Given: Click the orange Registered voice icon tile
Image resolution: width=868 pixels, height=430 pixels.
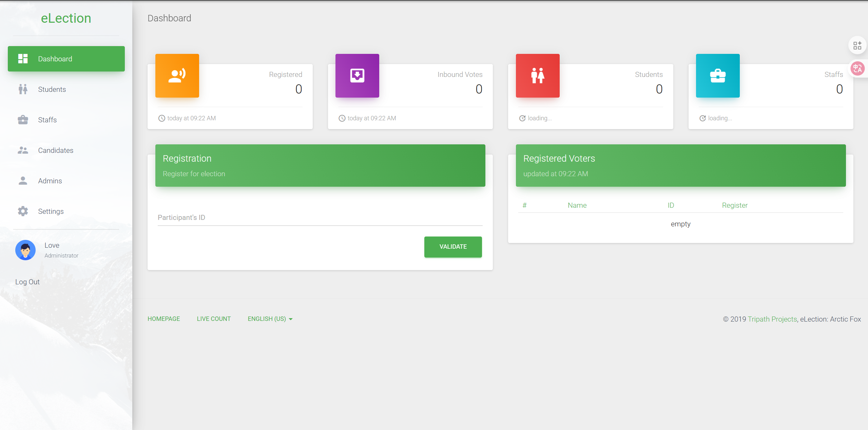Looking at the screenshot, I should click(x=177, y=76).
